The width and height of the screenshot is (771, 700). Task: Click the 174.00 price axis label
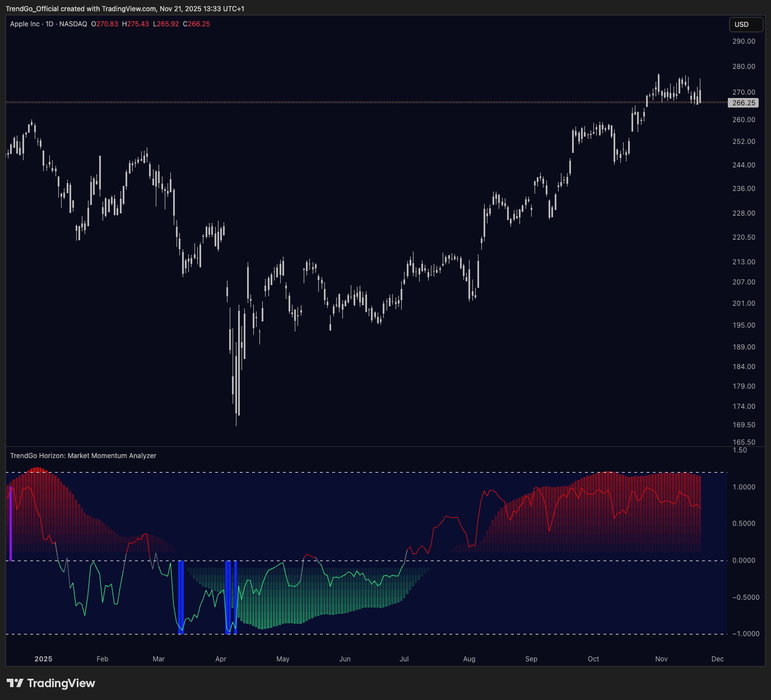tap(744, 407)
